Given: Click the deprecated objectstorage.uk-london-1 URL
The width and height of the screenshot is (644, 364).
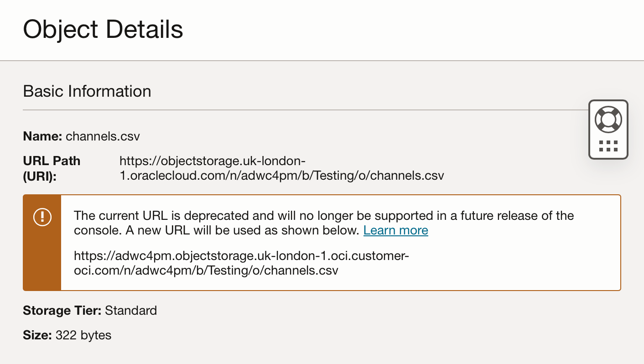Looking at the screenshot, I should point(281,168).
